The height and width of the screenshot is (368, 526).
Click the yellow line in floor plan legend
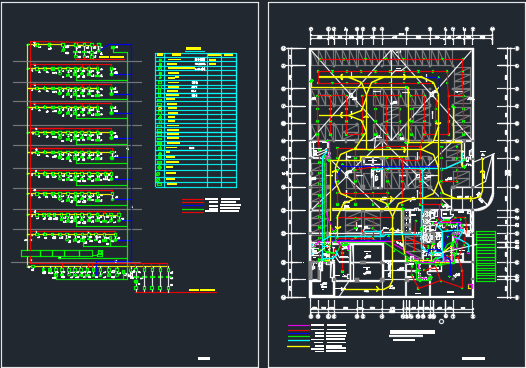pos(299,346)
